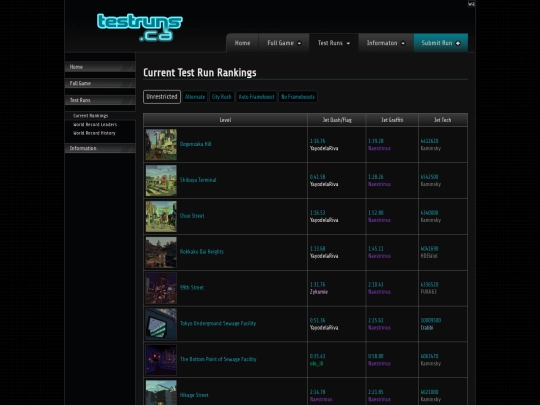The width and height of the screenshot is (540, 405).
Task: Open World Record History sidebar link
Action: 94,133
